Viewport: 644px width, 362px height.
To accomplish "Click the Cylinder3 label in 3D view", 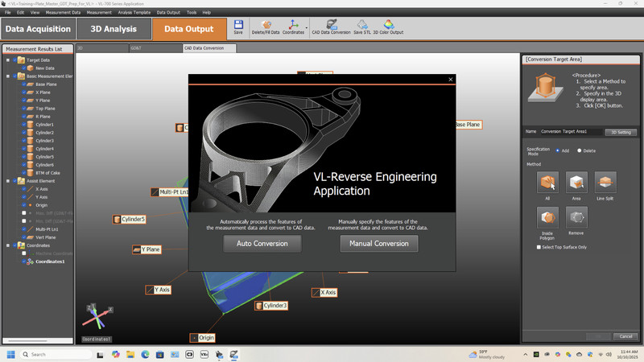I will [x=271, y=306].
